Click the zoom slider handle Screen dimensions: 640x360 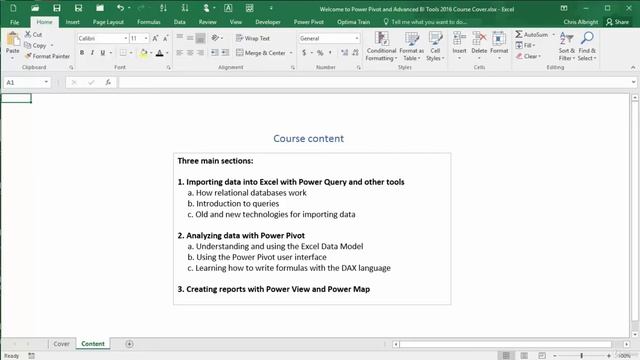582,356
